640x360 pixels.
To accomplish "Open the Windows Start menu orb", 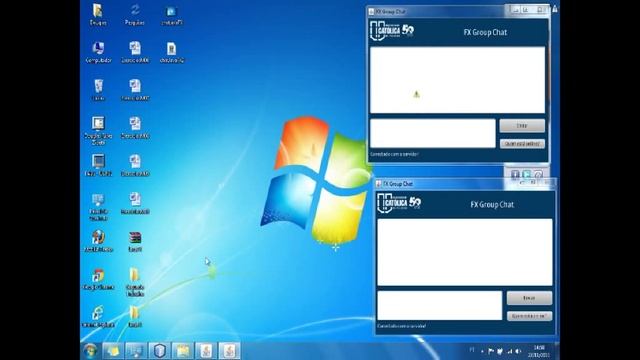I will 90,351.
